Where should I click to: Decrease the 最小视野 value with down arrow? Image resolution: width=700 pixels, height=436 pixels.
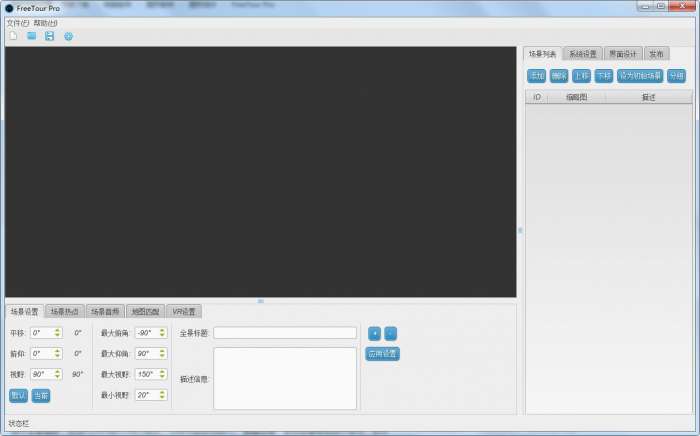click(162, 397)
